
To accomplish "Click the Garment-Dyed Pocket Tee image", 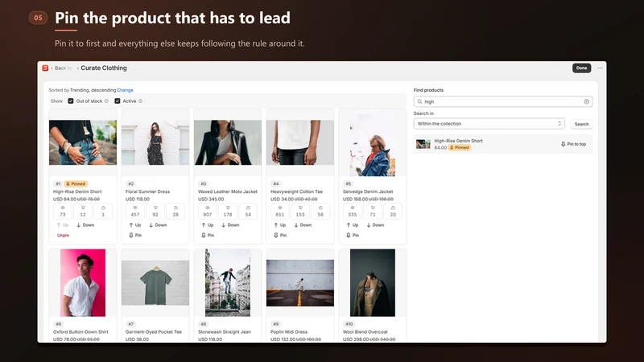I will coord(155,283).
